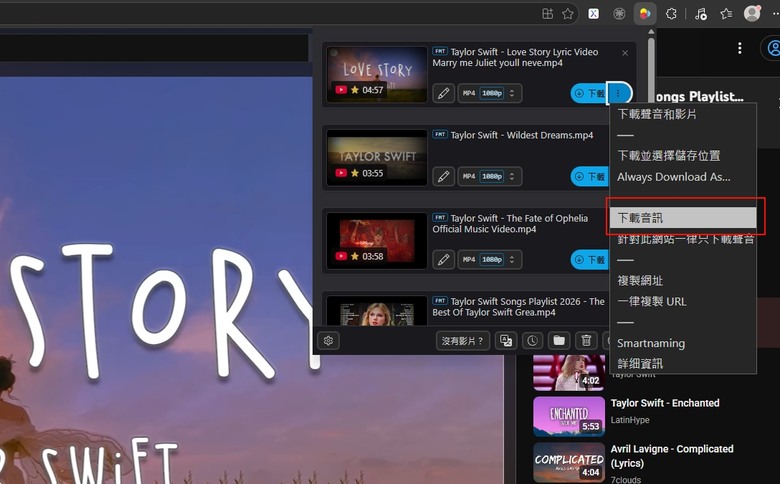Open the translate language icon in downloader footer
This screenshot has height=484, width=780.
click(506, 341)
